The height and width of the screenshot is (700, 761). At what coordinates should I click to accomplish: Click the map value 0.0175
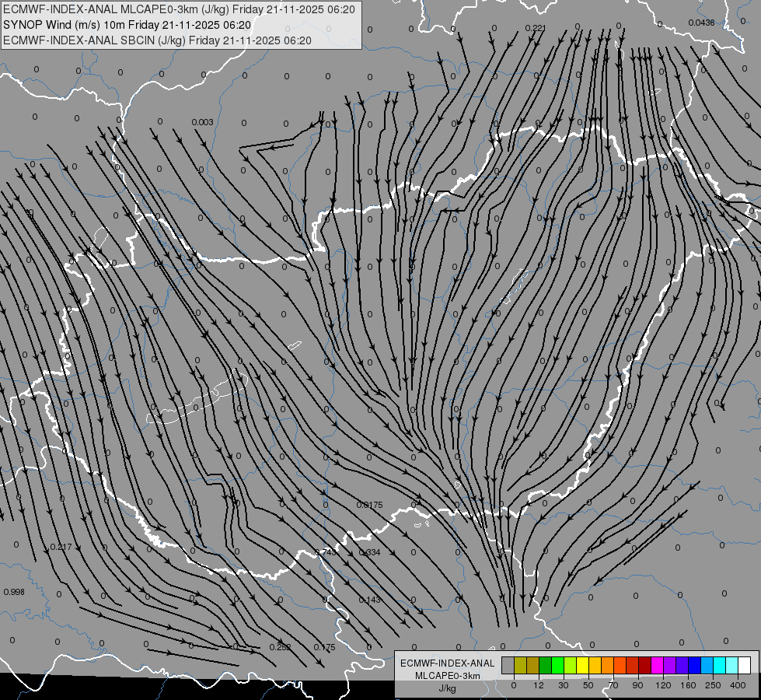pos(370,506)
